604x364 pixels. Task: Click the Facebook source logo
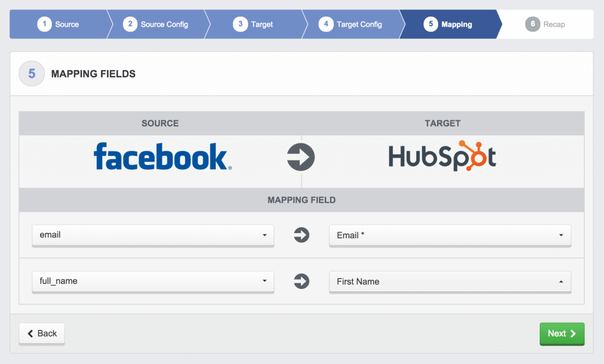[163, 157]
